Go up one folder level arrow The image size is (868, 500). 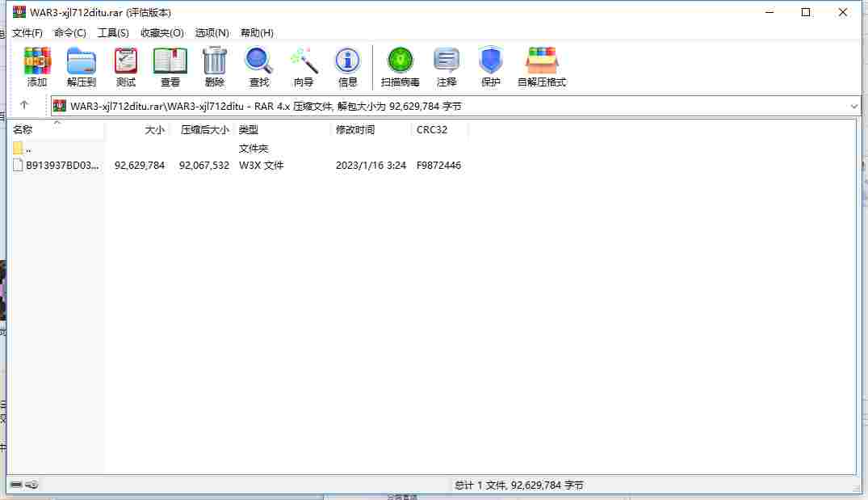tap(23, 105)
